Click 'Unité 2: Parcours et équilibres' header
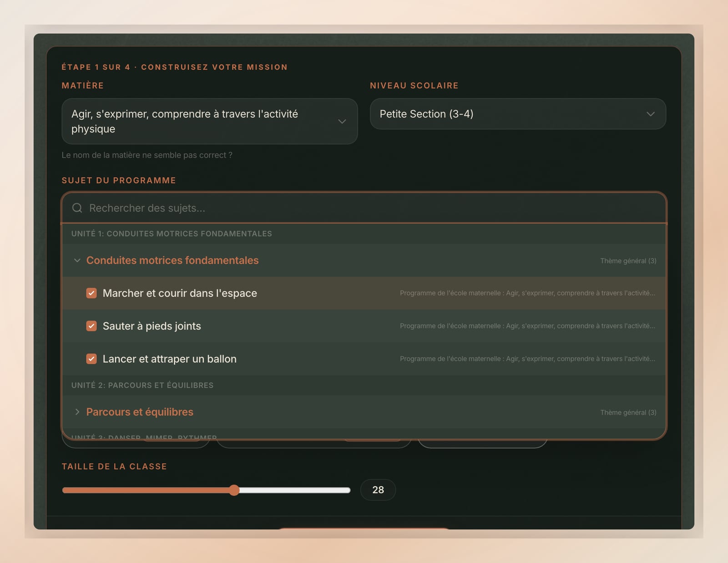728x563 pixels. point(142,385)
